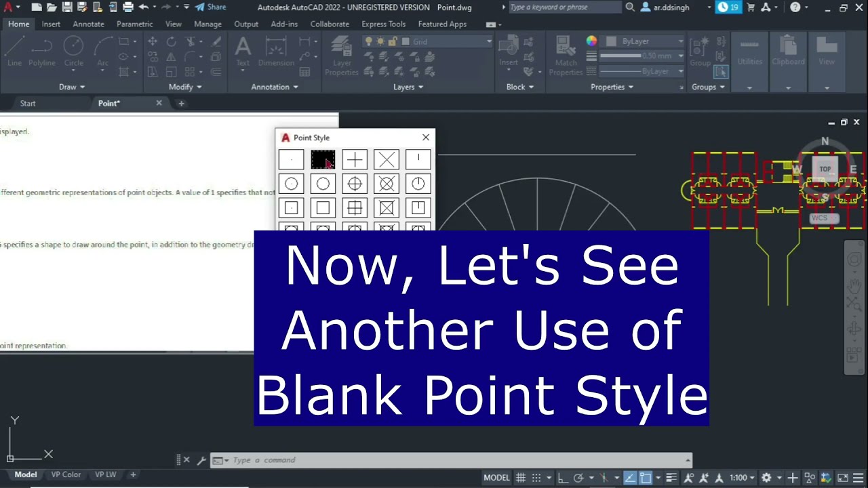The width and height of the screenshot is (868, 488).
Task: Select the Mirror tool in Modify panel
Action: tap(171, 56)
